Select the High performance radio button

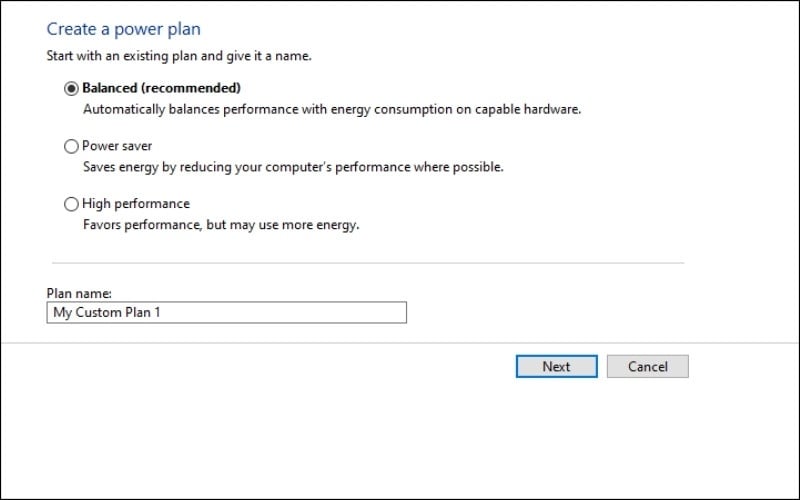coord(71,204)
